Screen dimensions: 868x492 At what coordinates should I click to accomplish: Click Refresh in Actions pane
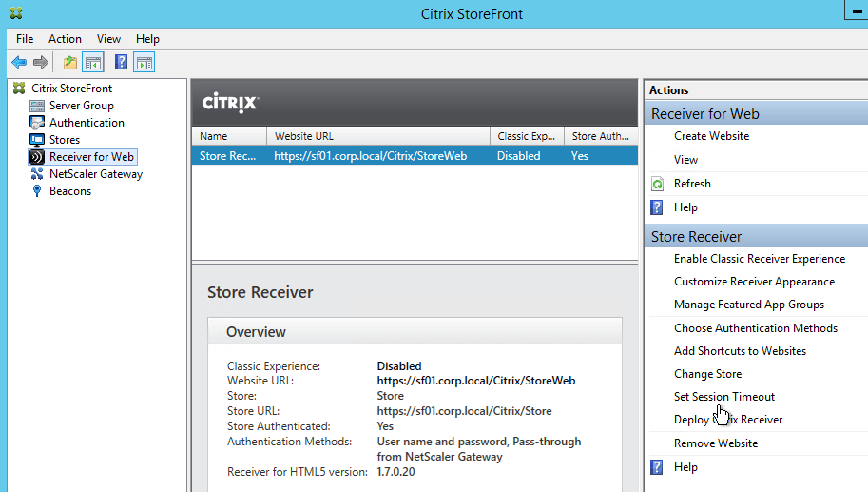[692, 184]
